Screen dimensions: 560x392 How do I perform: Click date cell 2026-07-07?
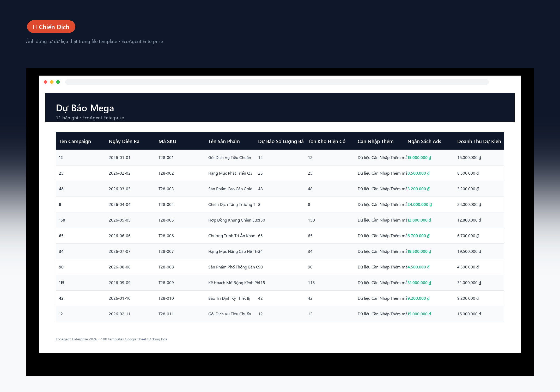(x=120, y=252)
